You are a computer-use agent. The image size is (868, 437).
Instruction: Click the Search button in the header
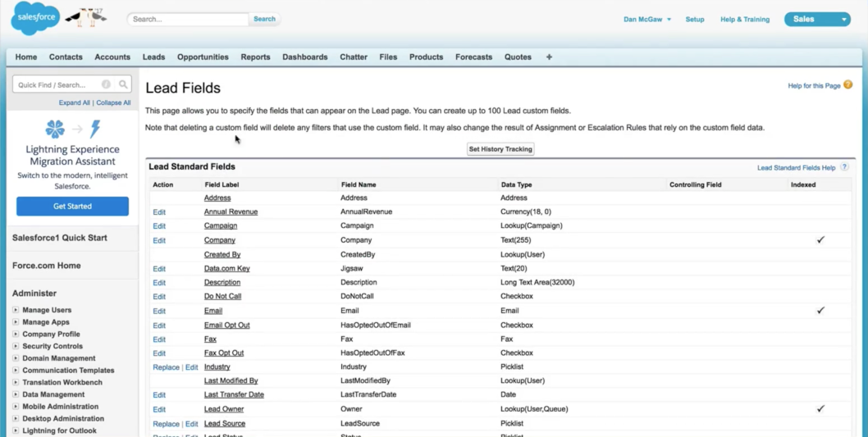265,19
